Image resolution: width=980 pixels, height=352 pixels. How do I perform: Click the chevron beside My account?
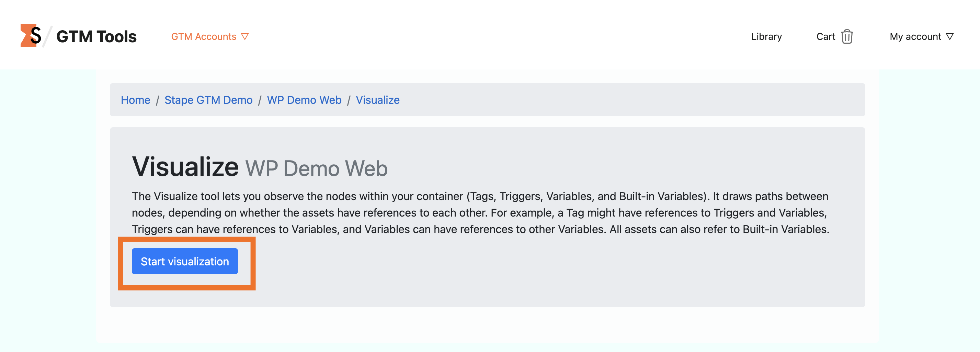(950, 36)
